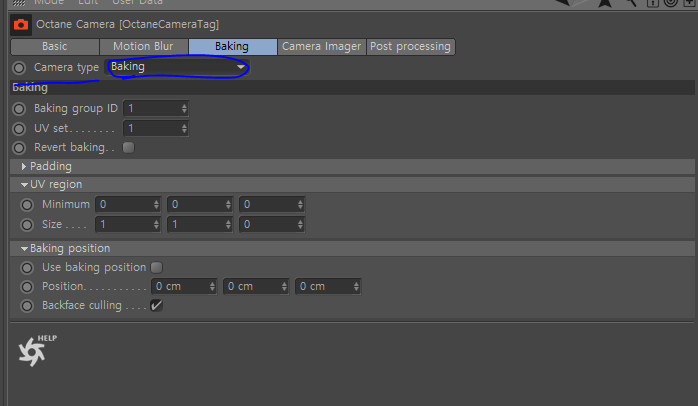The height and width of the screenshot is (406, 698).
Task: Switch to Camera Imager tab
Action: [321, 46]
